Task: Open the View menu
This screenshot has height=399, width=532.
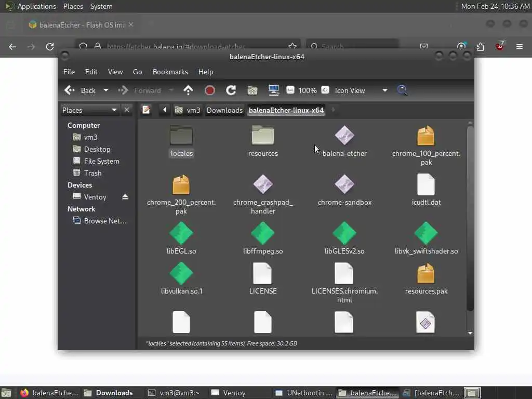Action: (115, 72)
